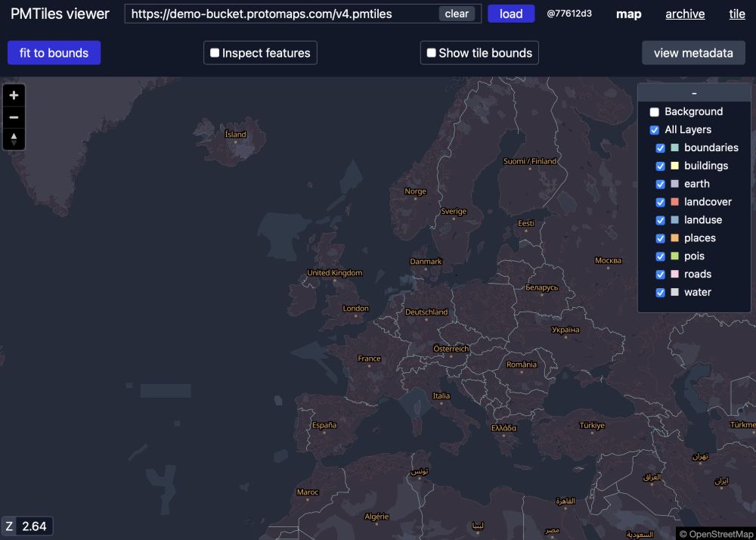Open the tile tab
This screenshot has width=756, height=540.
[736, 14]
